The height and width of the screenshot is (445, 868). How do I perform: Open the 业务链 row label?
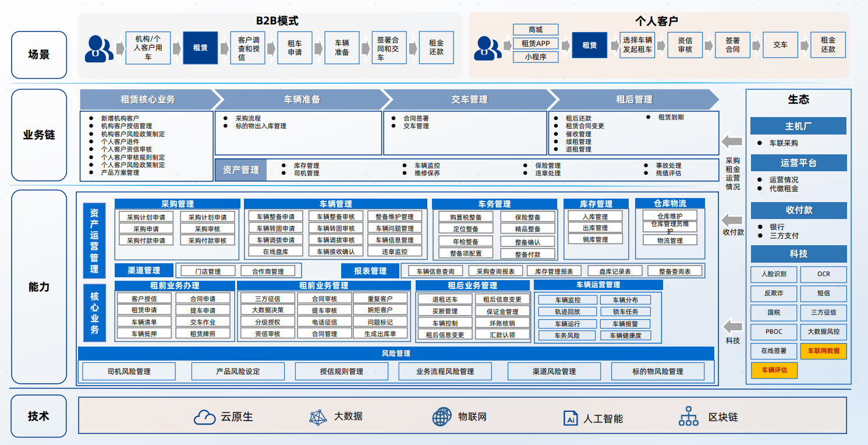click(x=39, y=135)
